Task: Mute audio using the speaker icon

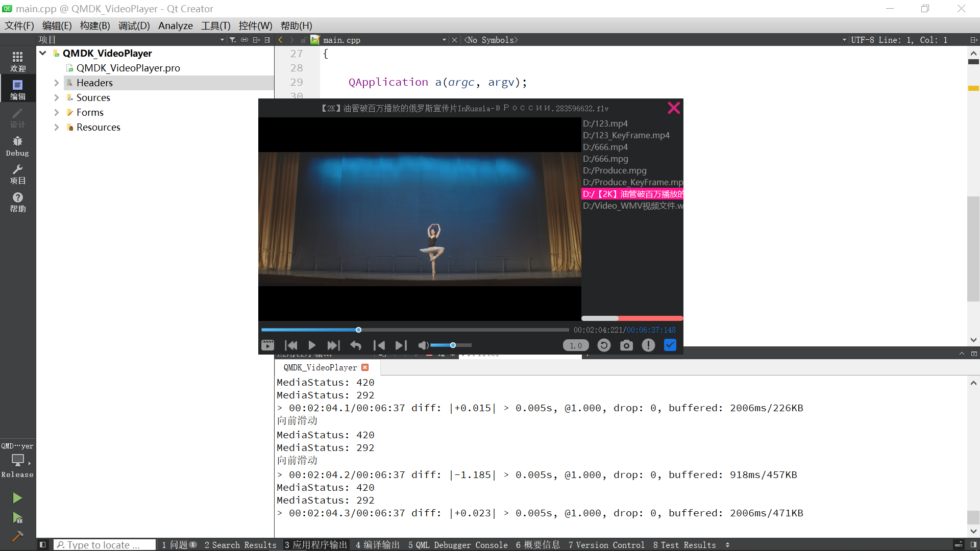Action: [423, 345]
